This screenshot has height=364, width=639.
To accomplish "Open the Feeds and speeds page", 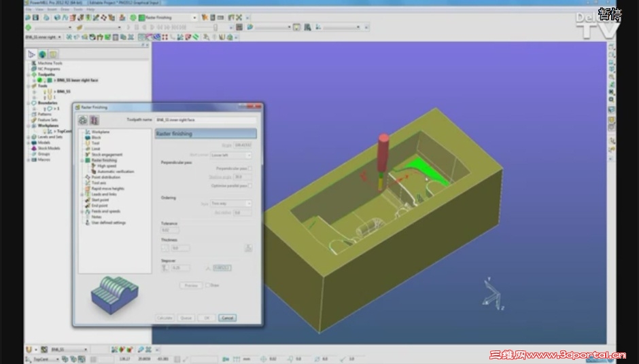I will [105, 212].
